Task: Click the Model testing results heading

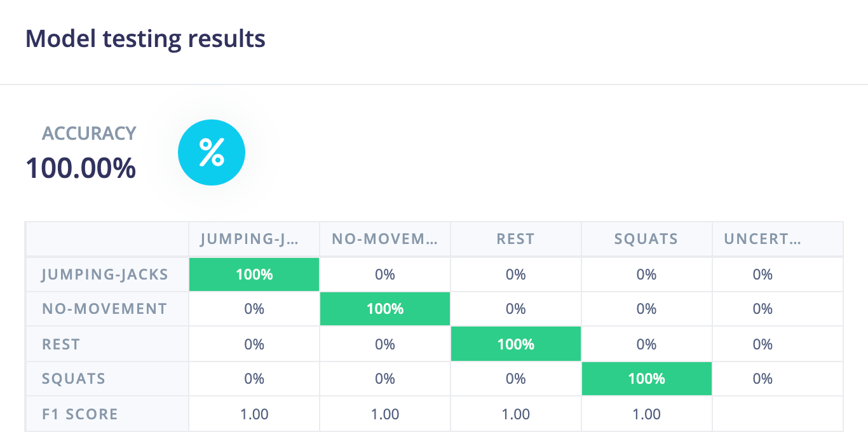Action: (145, 39)
